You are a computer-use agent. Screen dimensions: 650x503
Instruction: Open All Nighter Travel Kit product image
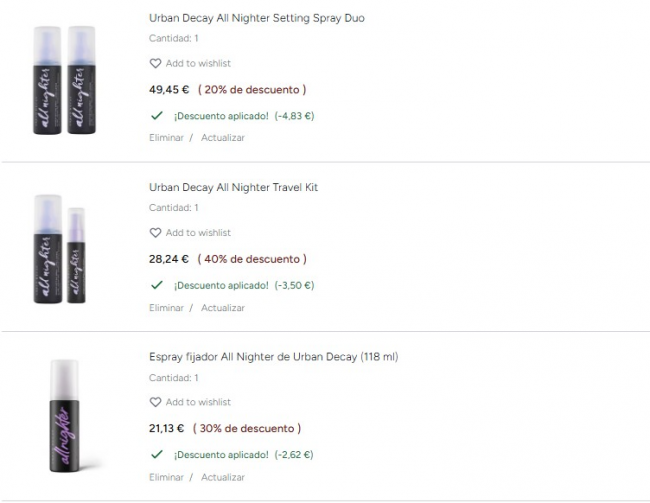click(x=60, y=249)
